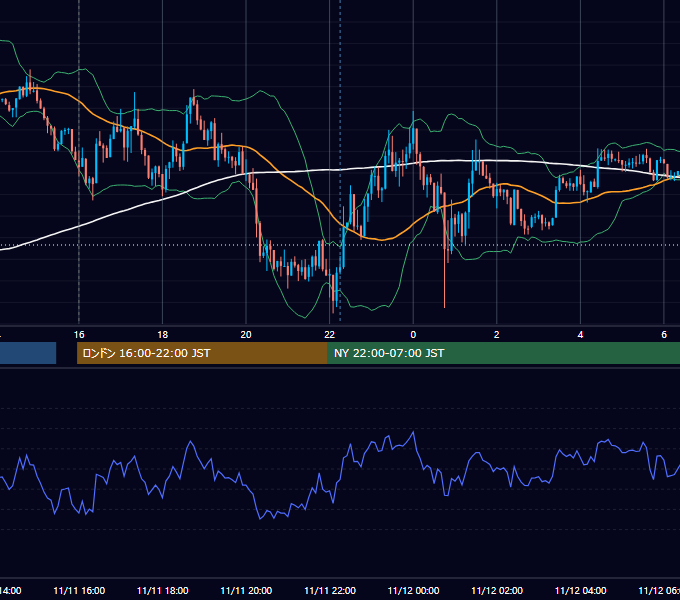Viewport: 680px width, 600px height.
Task: Click the 11/12 02:00 date label
Action: (497, 590)
